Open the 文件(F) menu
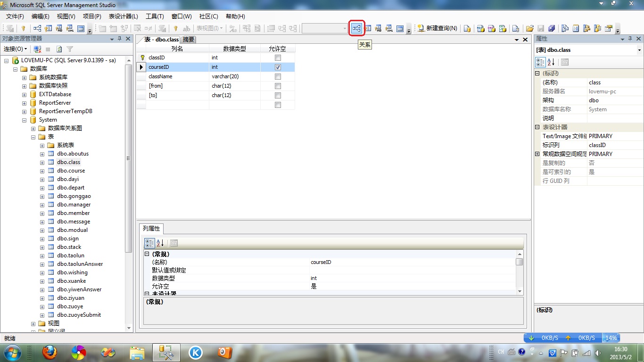 coord(15,16)
